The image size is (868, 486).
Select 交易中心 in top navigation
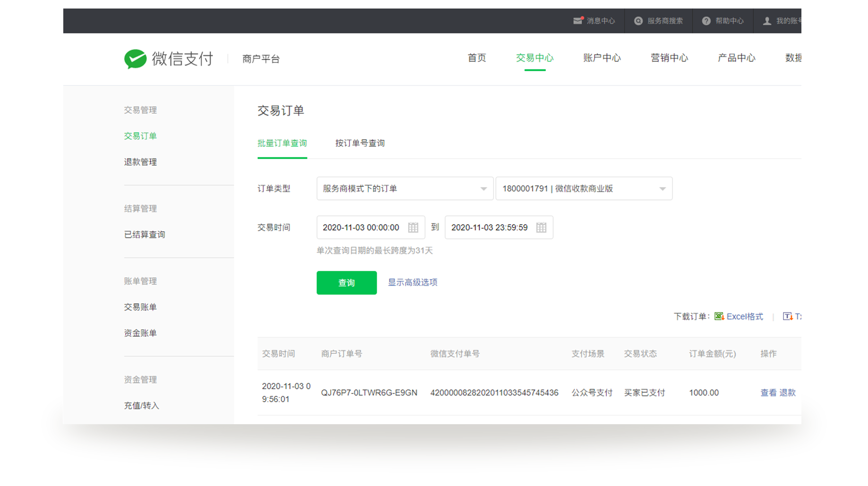coord(535,58)
